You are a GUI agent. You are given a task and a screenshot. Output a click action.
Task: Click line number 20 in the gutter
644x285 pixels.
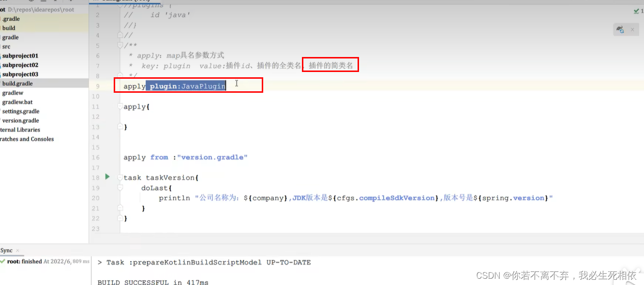click(x=95, y=198)
